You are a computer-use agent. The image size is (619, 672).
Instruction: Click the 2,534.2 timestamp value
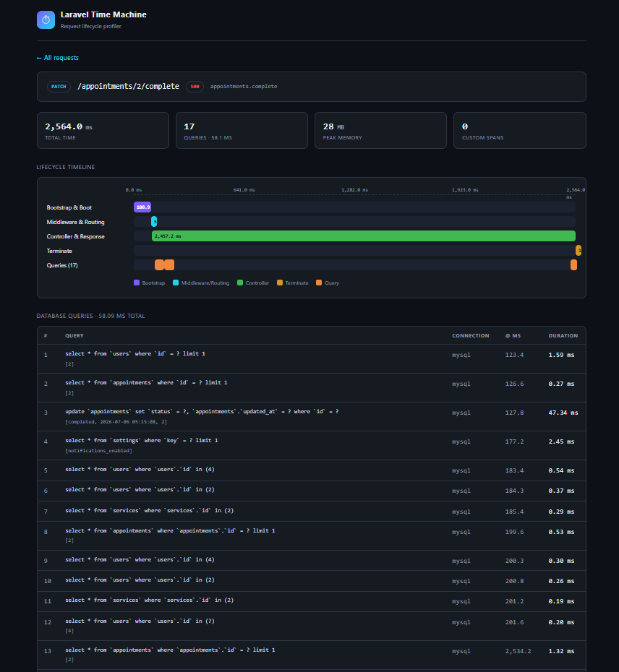point(518,651)
